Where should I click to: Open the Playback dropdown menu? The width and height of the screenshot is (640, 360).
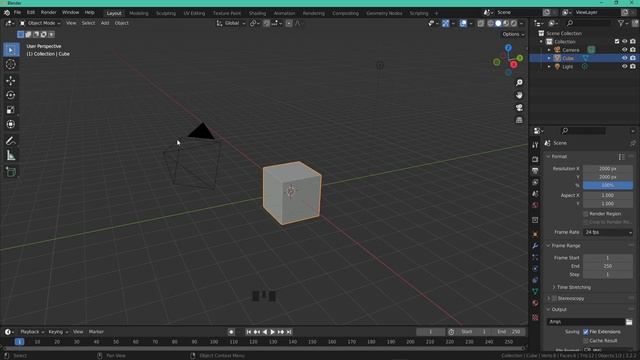click(32, 332)
